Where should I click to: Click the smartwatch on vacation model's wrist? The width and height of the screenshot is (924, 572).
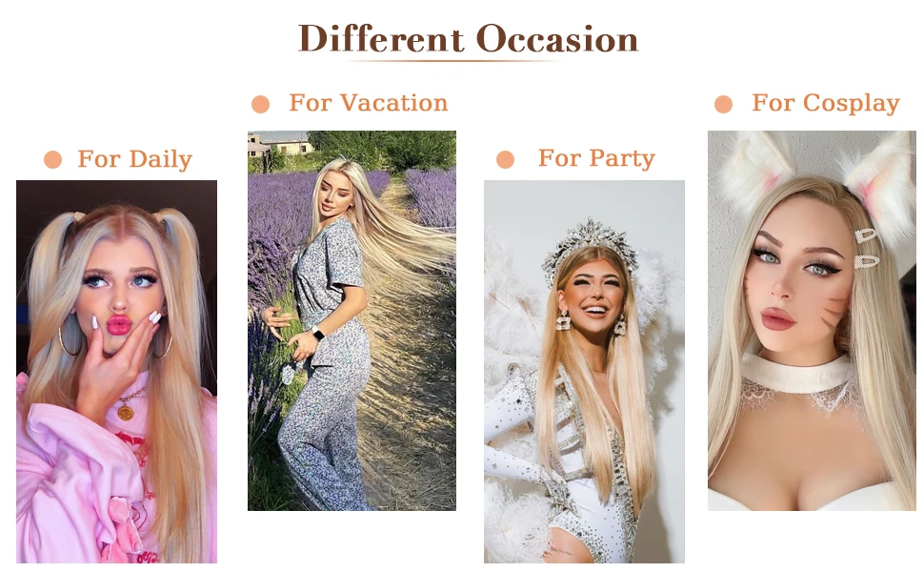point(317,333)
